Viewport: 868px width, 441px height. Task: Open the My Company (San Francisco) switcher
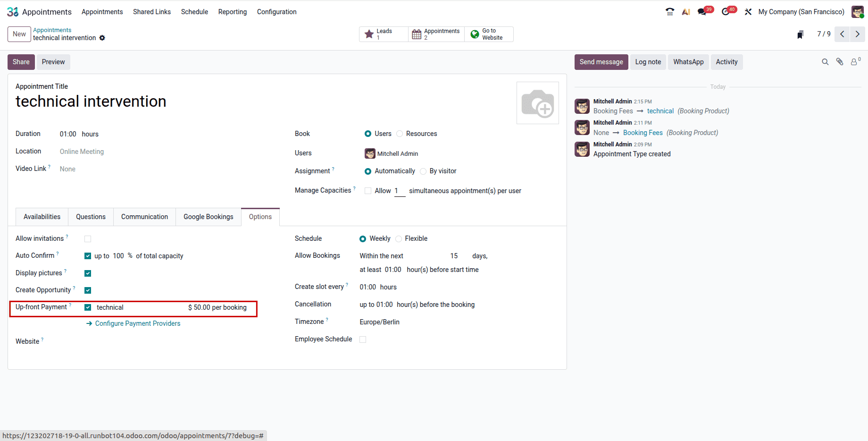(x=801, y=12)
